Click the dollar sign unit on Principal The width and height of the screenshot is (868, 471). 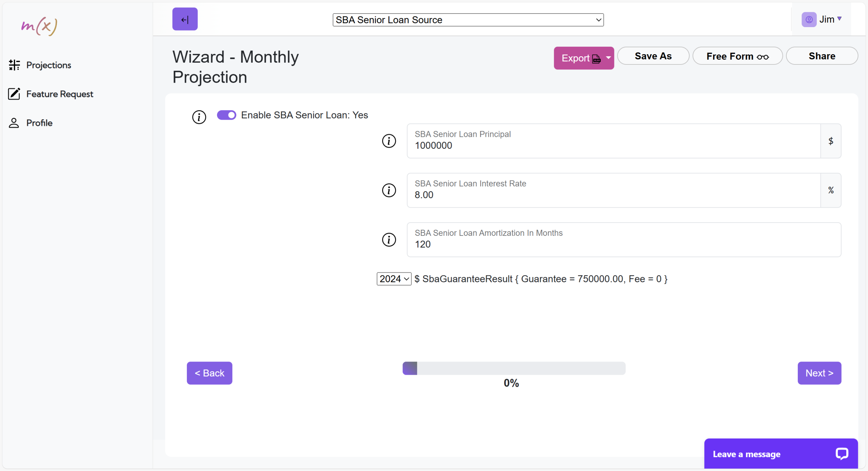click(831, 141)
